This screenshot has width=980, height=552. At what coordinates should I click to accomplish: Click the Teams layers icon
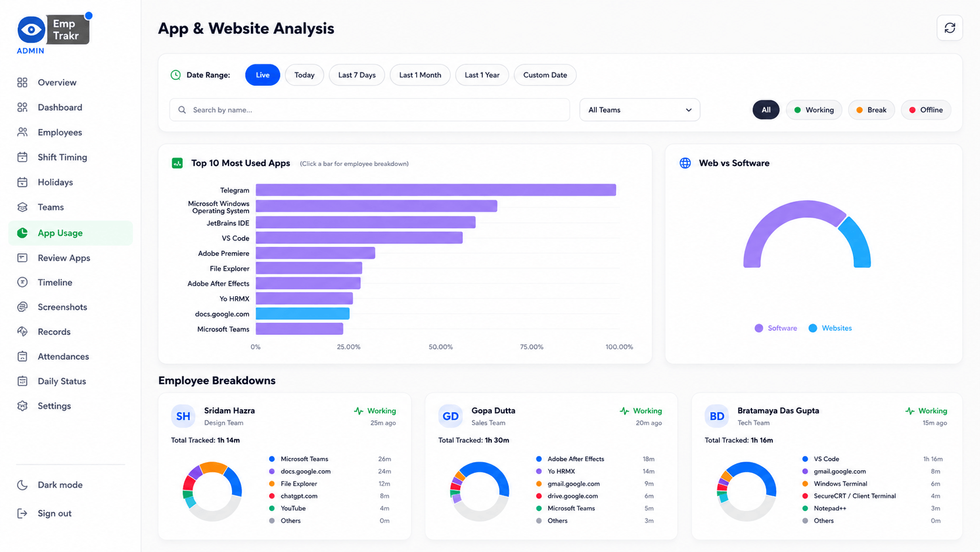click(x=22, y=207)
